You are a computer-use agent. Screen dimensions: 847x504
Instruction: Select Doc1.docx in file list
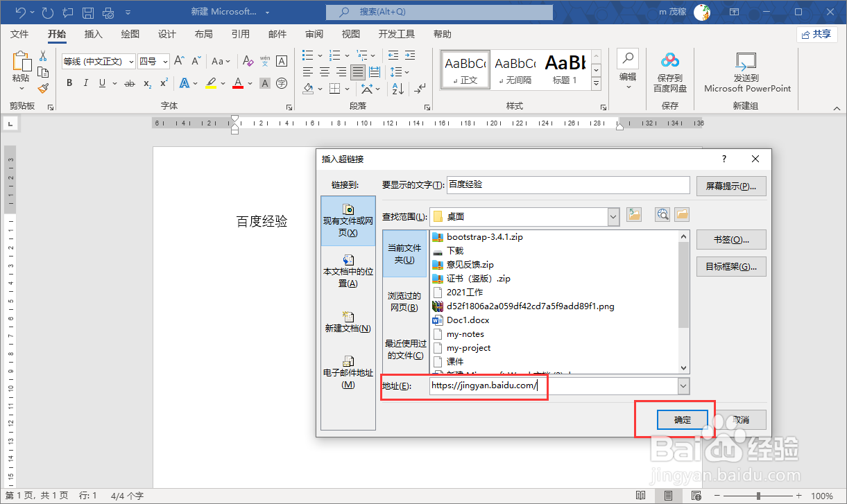(x=468, y=320)
